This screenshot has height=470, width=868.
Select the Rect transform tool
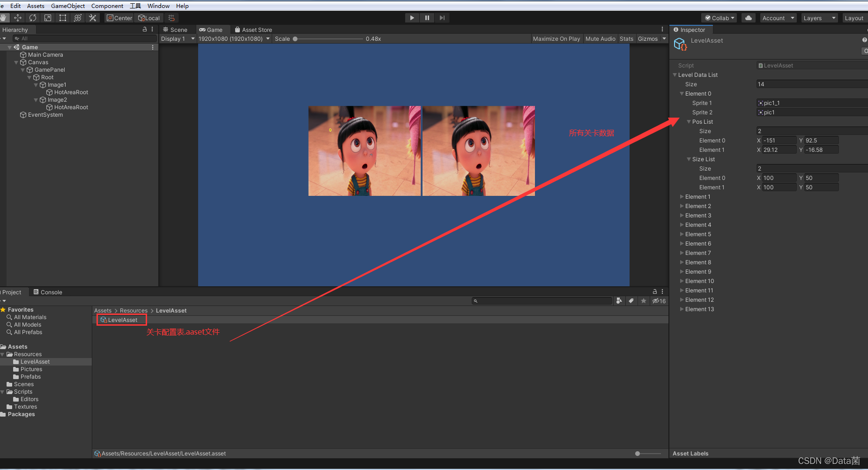(63, 18)
